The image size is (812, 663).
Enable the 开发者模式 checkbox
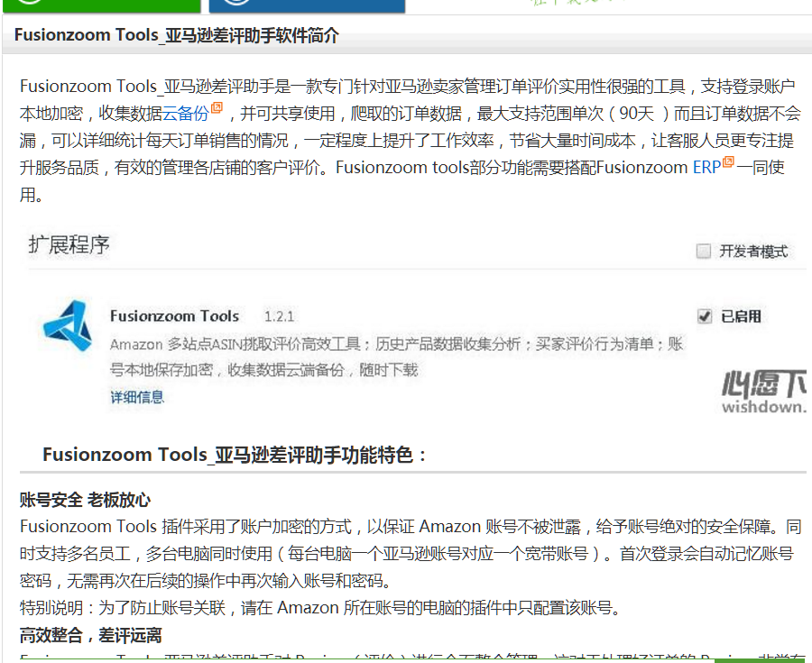tap(703, 252)
